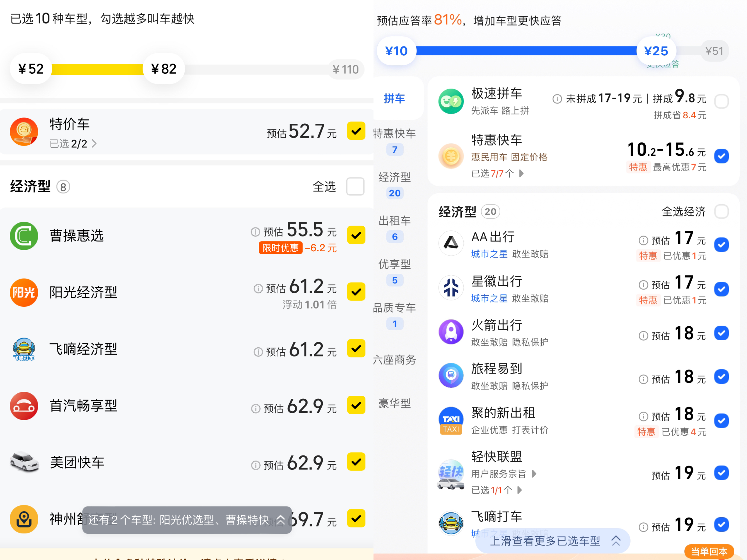Viewport: 747px width, 560px height.
Task: Tap the 轻快联盟 car logo
Action: [x=451, y=474]
